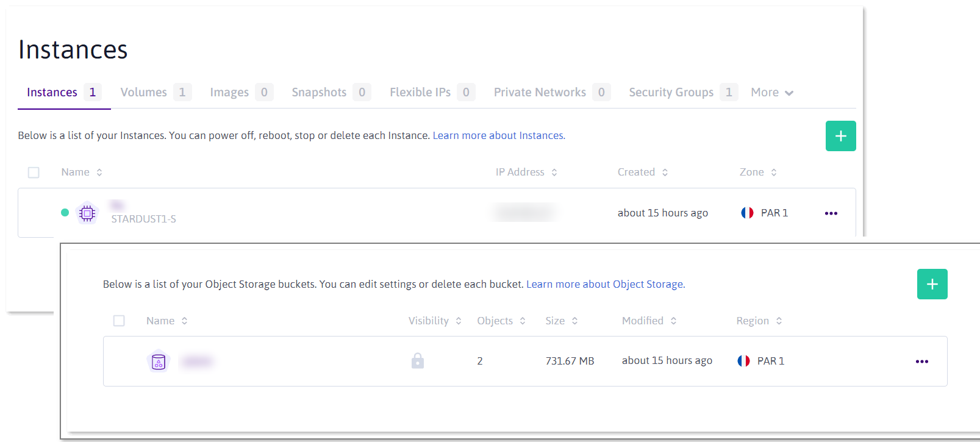The height and width of the screenshot is (442, 980).
Task: Tick the select-all checkbox in the buckets table header
Action: point(119,321)
